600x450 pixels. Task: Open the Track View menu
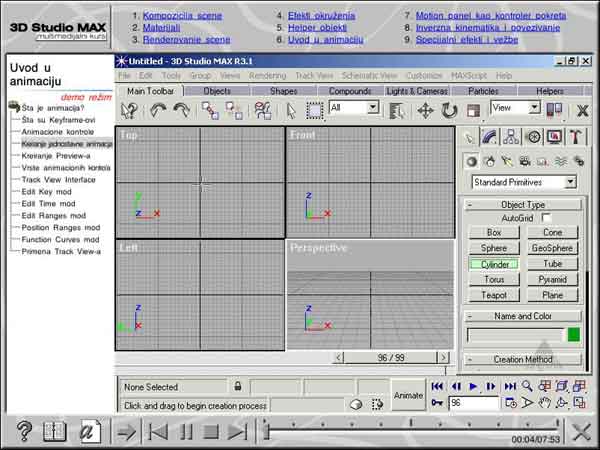(x=314, y=75)
